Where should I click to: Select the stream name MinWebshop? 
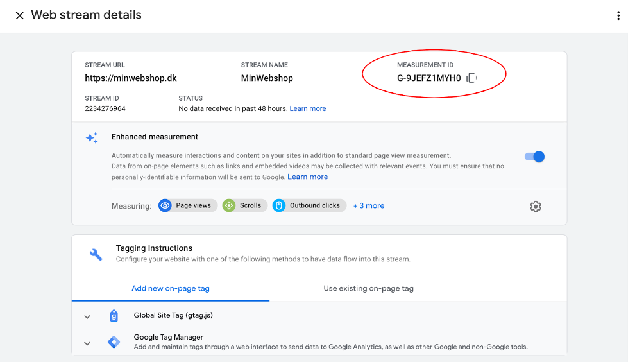coord(267,78)
